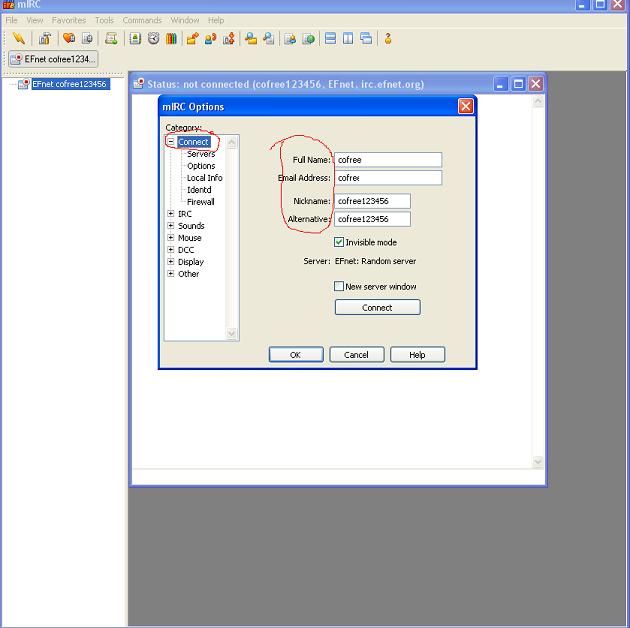Image resolution: width=630 pixels, height=628 pixels.
Task: Click the DCC Chat people icon
Action: pyautogui.click(x=211, y=39)
